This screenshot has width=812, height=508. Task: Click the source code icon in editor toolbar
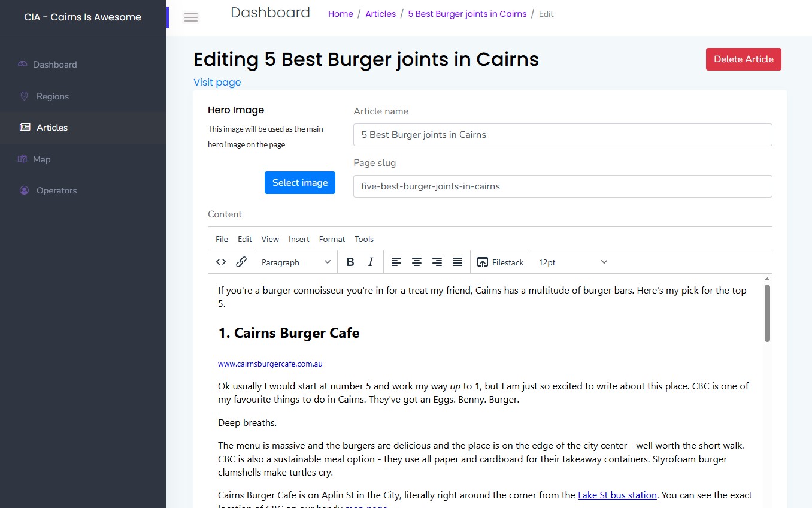pos(221,262)
